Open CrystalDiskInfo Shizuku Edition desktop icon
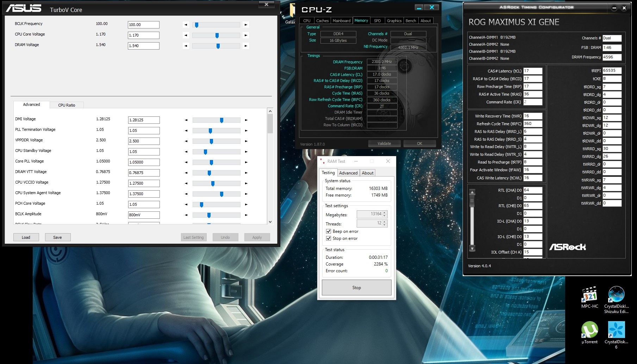This screenshot has width=637, height=364. pos(616,300)
